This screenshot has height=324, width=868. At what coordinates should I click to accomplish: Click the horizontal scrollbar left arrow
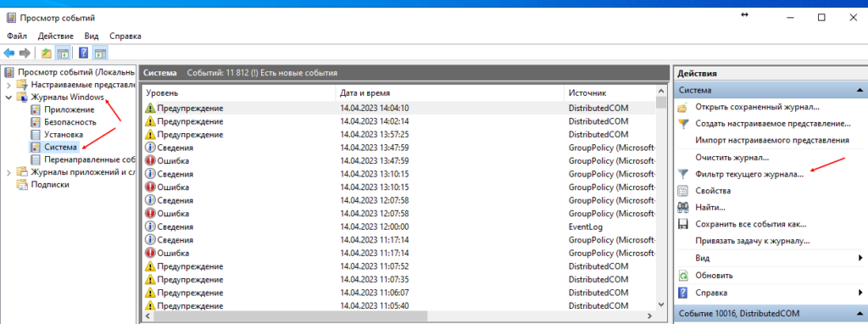point(147,316)
